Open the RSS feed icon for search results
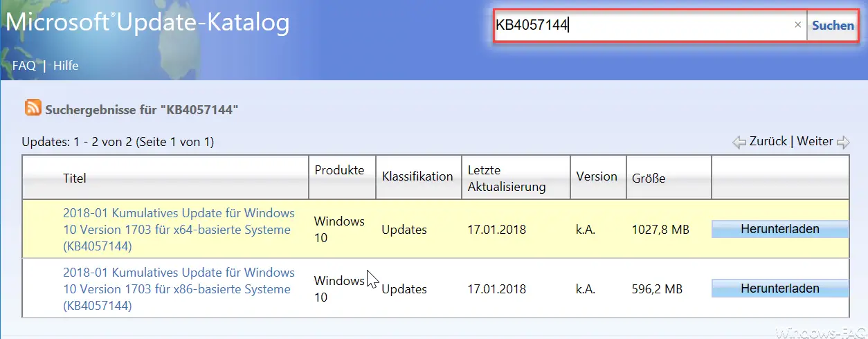 coord(33,108)
